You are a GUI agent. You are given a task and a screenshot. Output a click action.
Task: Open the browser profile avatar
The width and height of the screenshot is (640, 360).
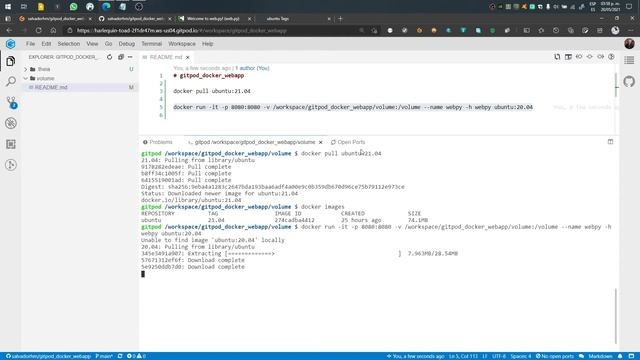tap(615, 30)
